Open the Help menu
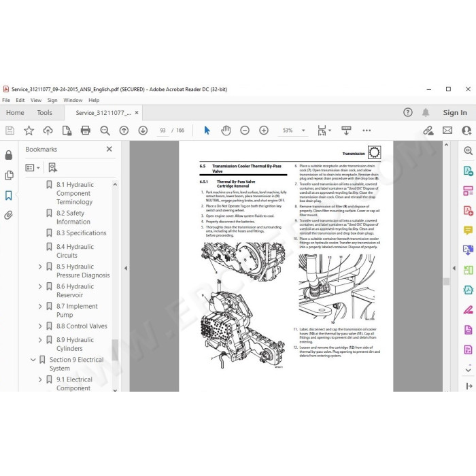This screenshot has width=476, height=476. pyautogui.click(x=94, y=100)
